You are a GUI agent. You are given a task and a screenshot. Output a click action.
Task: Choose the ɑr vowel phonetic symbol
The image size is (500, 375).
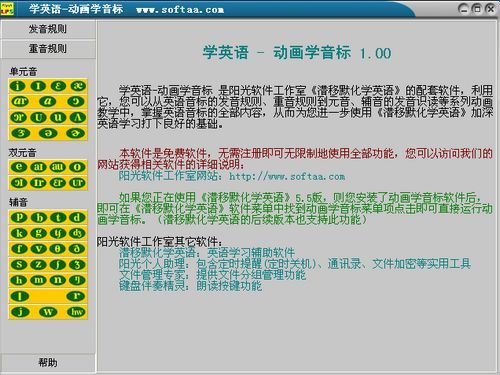pos(19,102)
